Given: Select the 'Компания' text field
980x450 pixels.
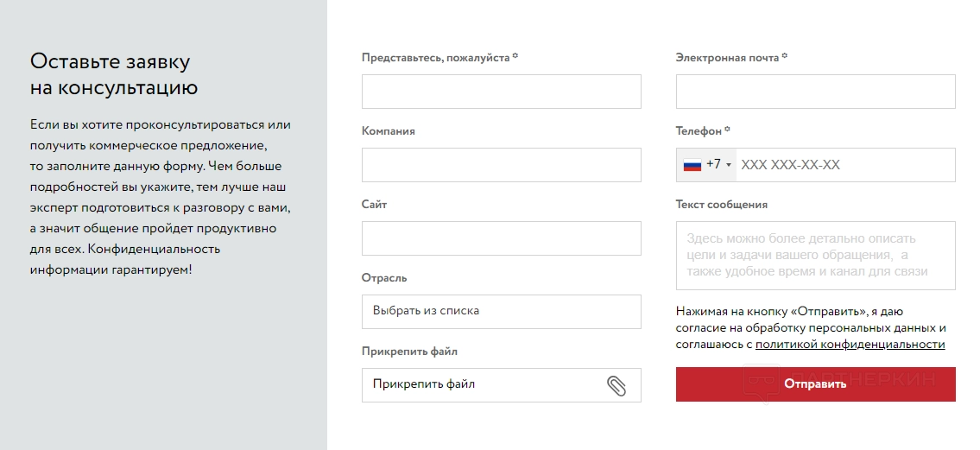Looking at the screenshot, I should click(501, 165).
